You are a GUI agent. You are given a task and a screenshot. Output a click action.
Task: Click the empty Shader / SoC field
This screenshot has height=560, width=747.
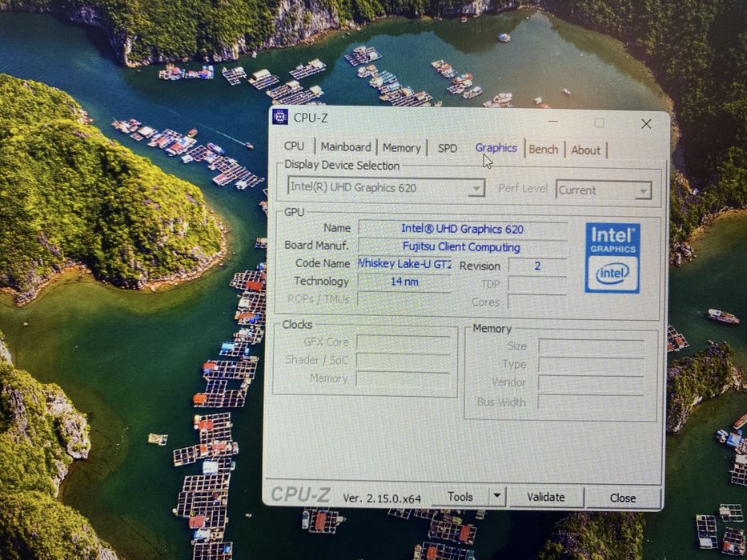[x=403, y=361]
